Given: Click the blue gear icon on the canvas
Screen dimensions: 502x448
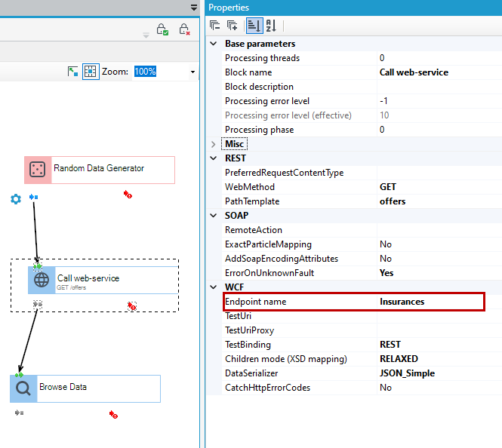Looking at the screenshot, I should [16, 199].
